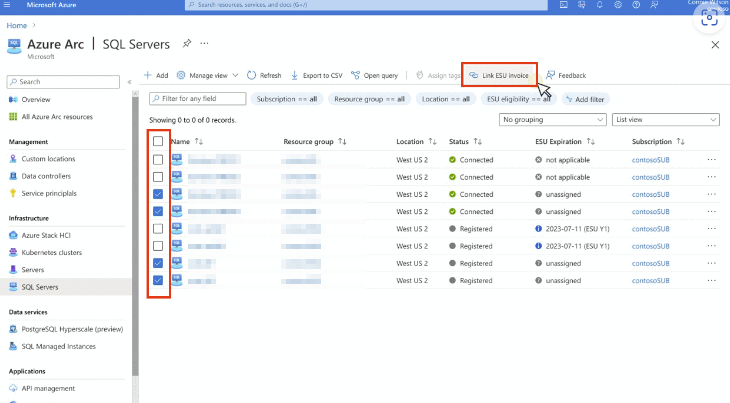
Task: Click the Add plus toolbar item
Action: click(156, 75)
